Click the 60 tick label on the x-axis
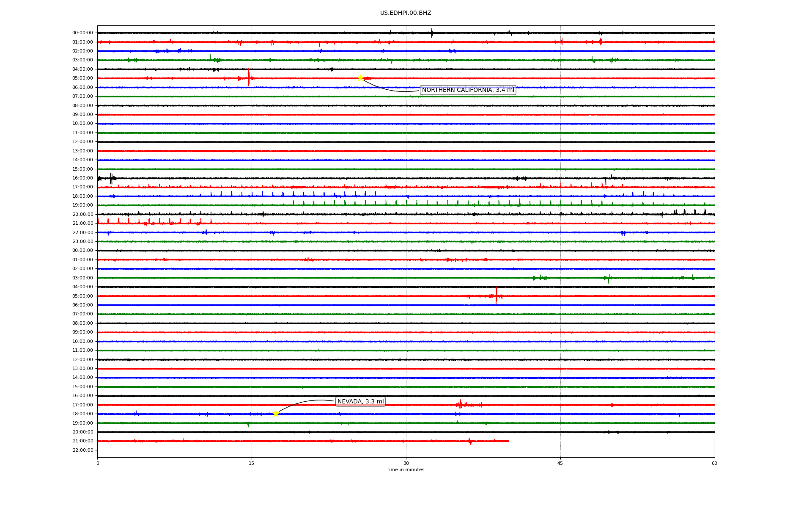 tap(714, 463)
